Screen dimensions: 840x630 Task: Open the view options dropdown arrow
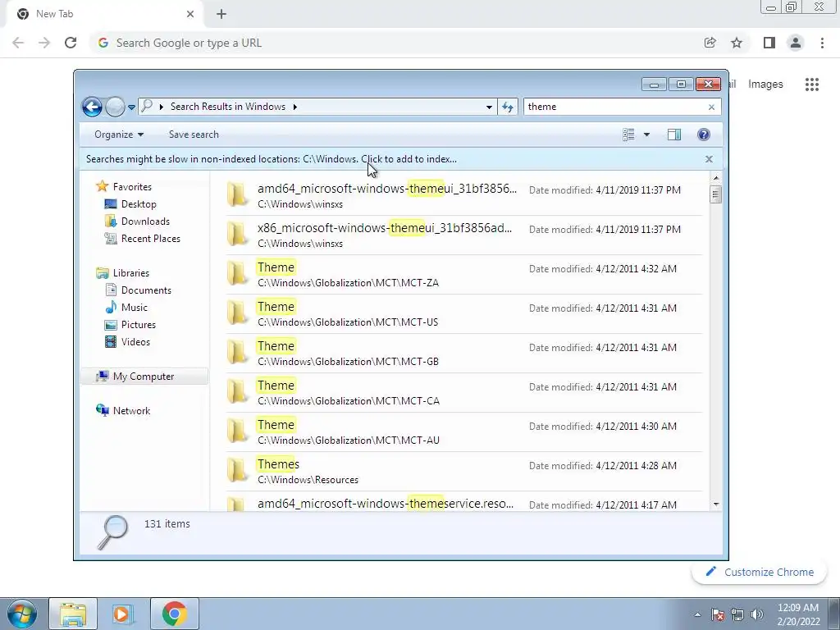pyautogui.click(x=646, y=135)
